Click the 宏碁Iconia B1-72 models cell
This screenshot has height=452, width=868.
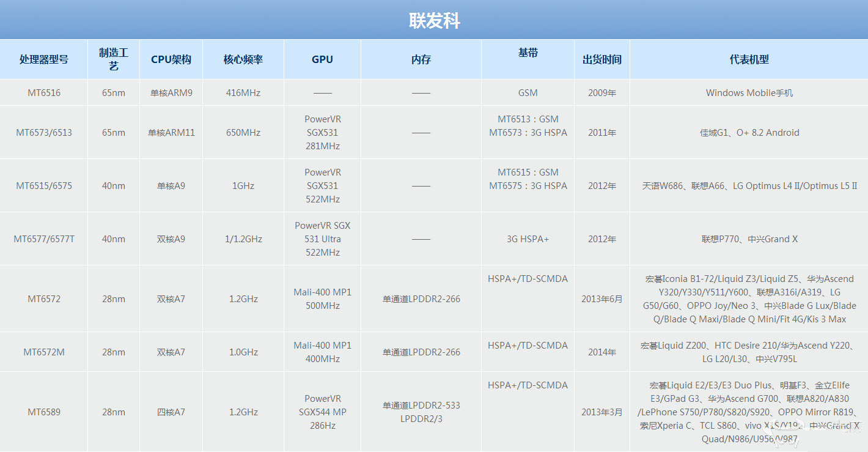coord(749,299)
